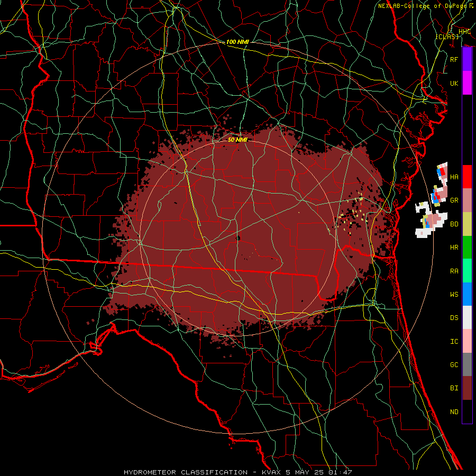Click the BI brown legend swatch
The height and width of the screenshot is (476, 476).
pyautogui.click(x=467, y=388)
